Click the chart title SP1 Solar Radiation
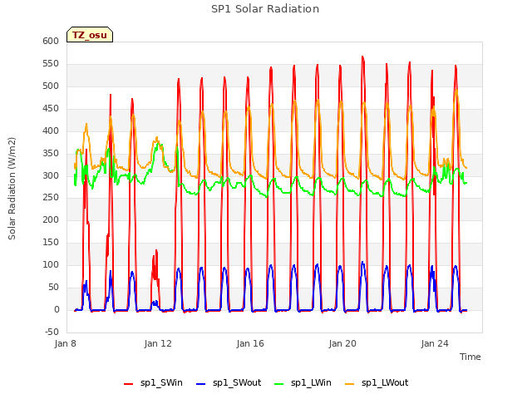Image resolution: width=532 pixels, height=399 pixels. coord(265,9)
